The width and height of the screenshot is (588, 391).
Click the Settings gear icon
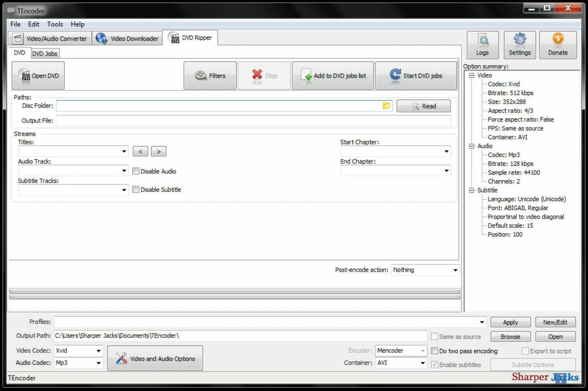pyautogui.click(x=520, y=39)
